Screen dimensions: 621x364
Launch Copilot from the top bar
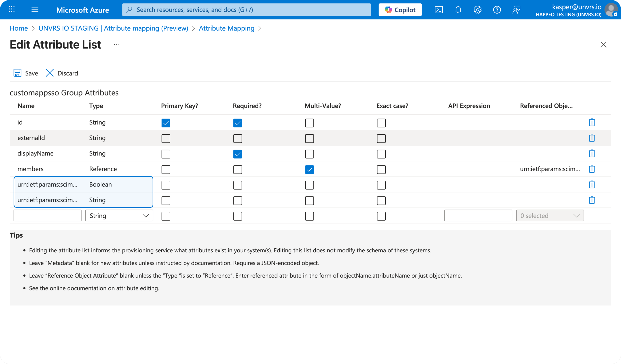tap(400, 10)
